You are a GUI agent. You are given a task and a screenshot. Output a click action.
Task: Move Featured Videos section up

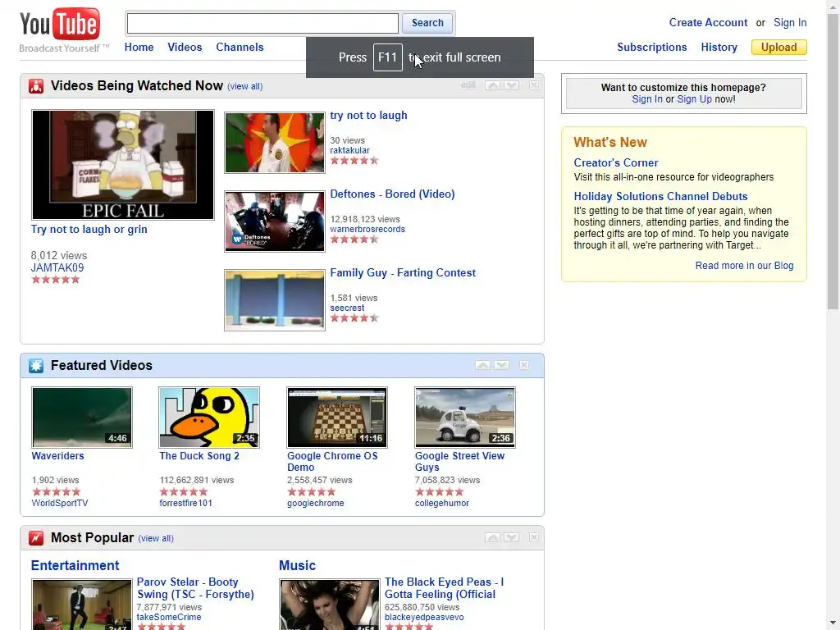pyautogui.click(x=482, y=365)
